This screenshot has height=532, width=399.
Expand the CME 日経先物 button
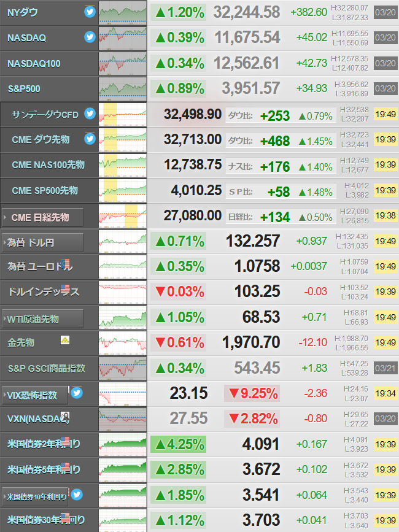42,217
